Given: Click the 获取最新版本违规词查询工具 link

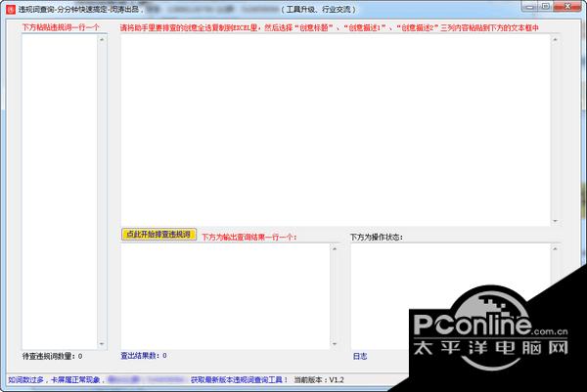Looking at the screenshot, I should [x=239, y=379].
